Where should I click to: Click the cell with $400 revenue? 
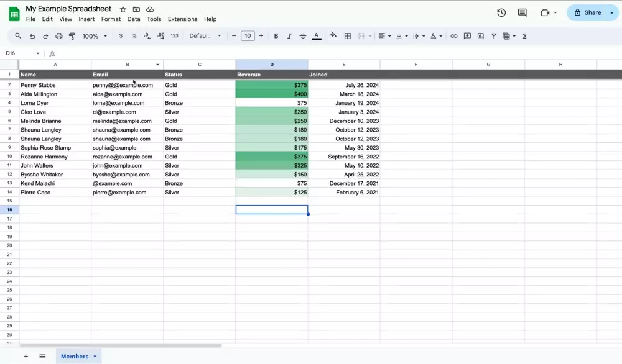pyautogui.click(x=272, y=94)
